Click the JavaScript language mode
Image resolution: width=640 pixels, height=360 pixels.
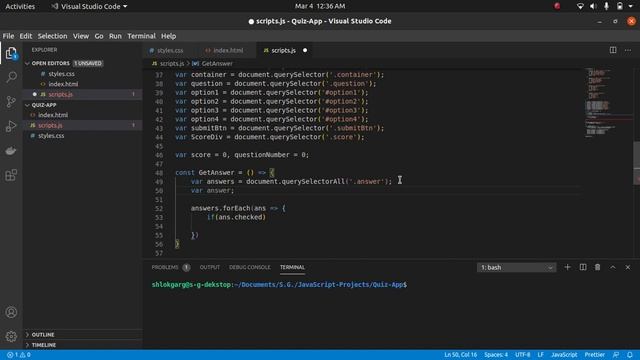[564, 355]
